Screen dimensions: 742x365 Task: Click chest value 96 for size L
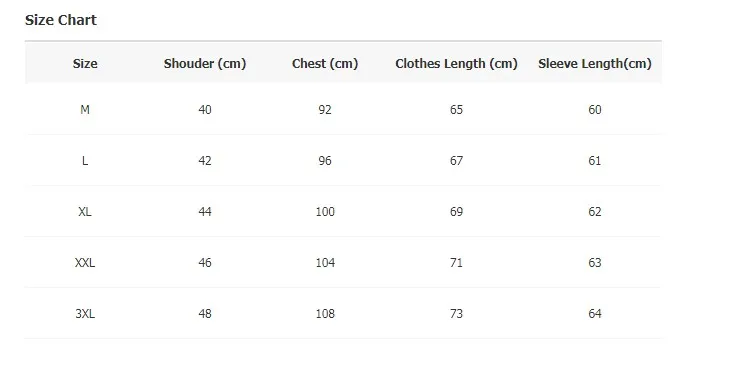(325, 161)
